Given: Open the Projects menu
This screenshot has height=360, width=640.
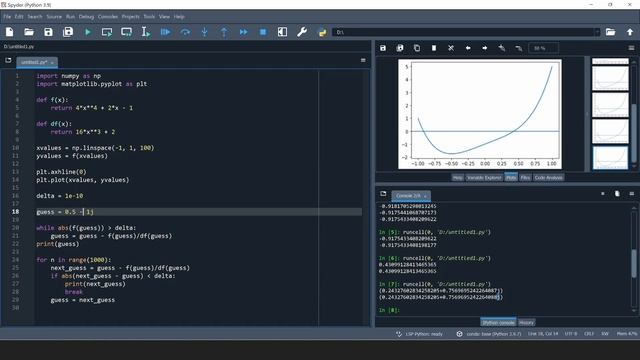Looking at the screenshot, I should (x=131, y=17).
